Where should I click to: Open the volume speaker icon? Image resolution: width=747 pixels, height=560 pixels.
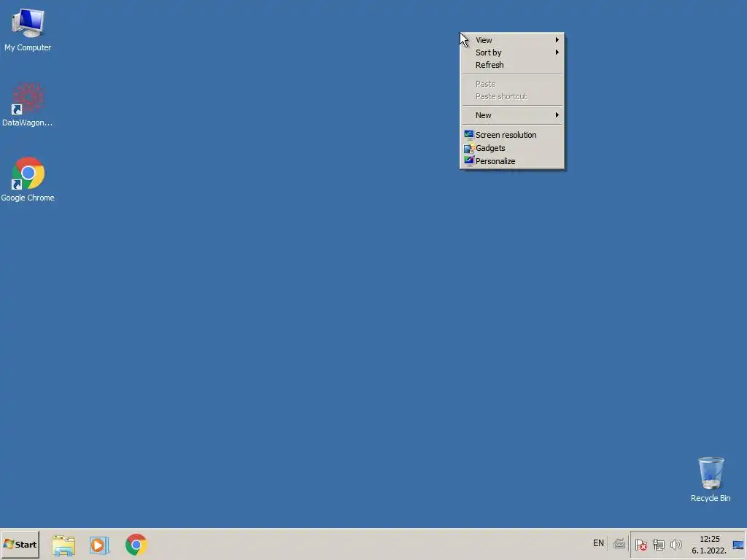676,544
